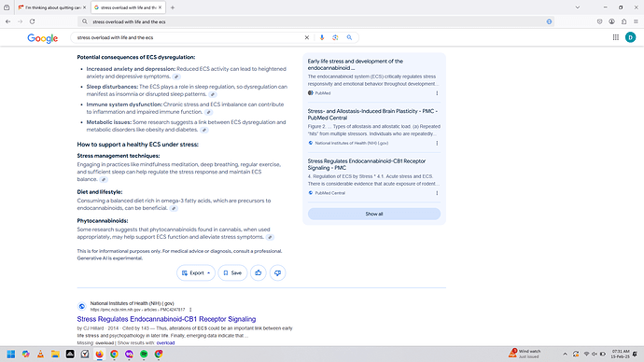Submit search with magnifier icon

tap(349, 37)
